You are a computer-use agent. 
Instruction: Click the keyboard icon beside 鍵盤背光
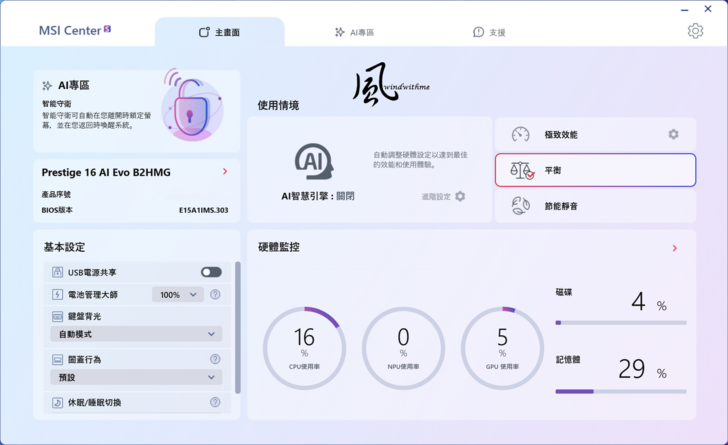[57, 316]
